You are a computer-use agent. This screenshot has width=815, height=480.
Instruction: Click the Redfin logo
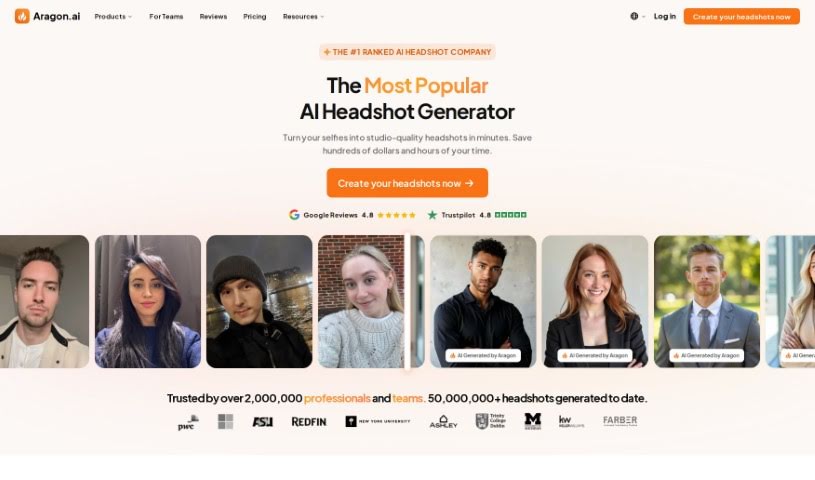pos(309,422)
